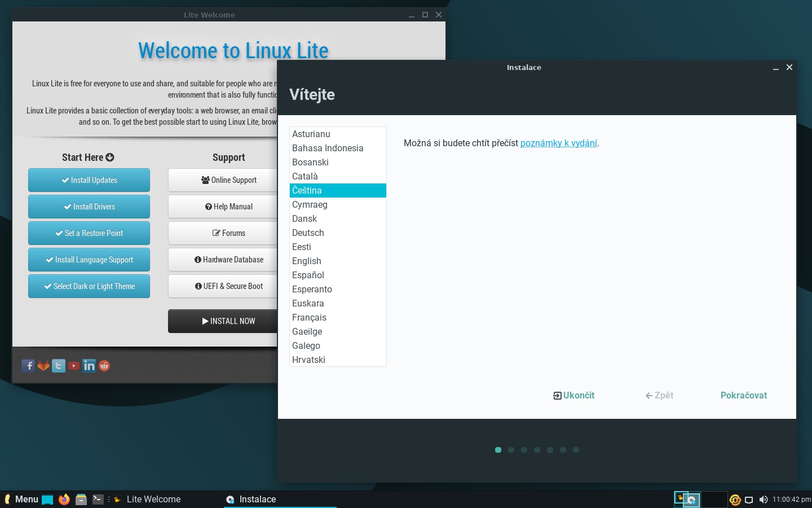
Task: Switch to Instalace in the taskbar
Action: click(280, 500)
